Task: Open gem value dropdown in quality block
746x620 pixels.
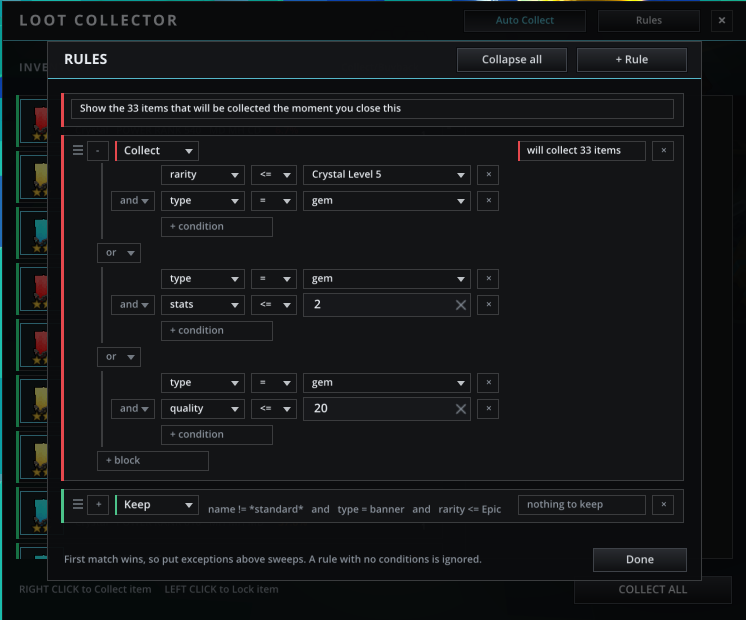Action: (x=387, y=383)
